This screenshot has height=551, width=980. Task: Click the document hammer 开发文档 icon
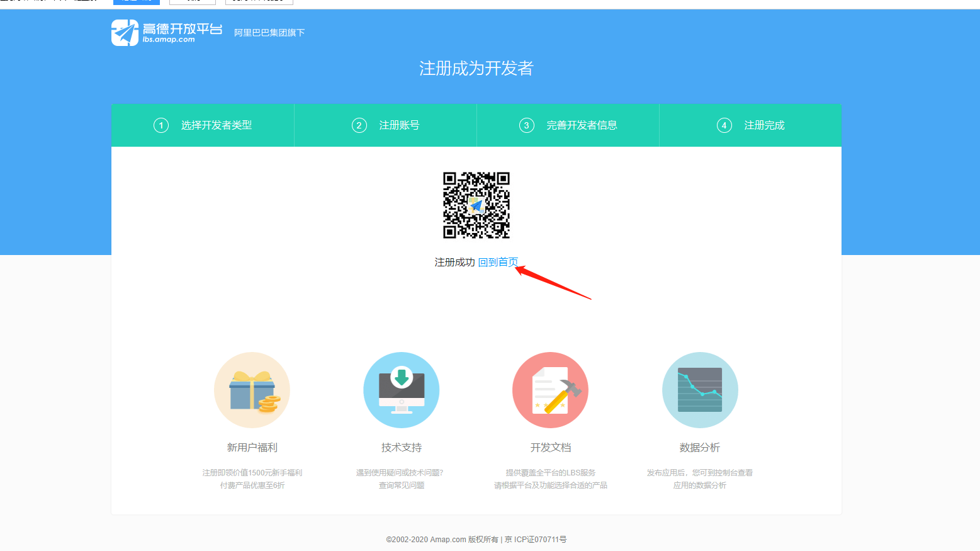(551, 390)
